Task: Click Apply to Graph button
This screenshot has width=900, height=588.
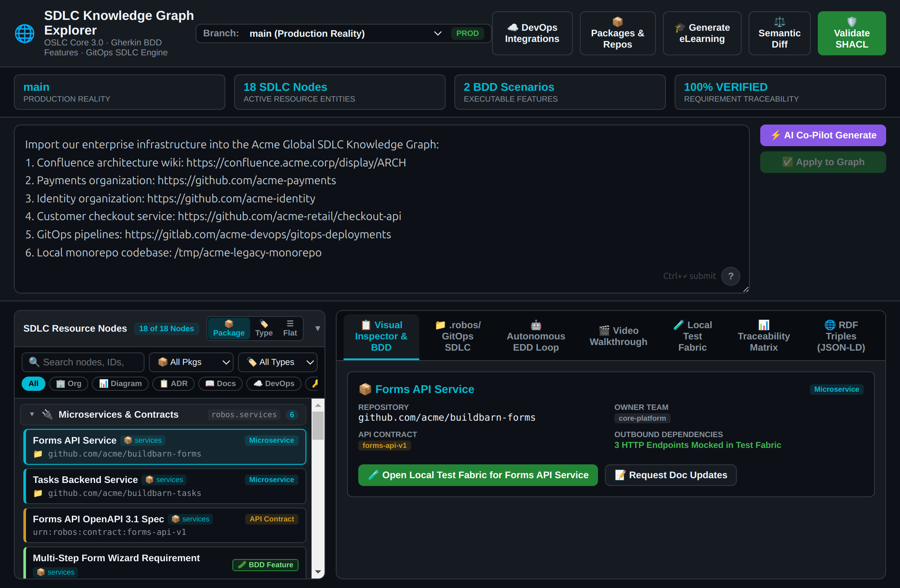Action: (823, 162)
